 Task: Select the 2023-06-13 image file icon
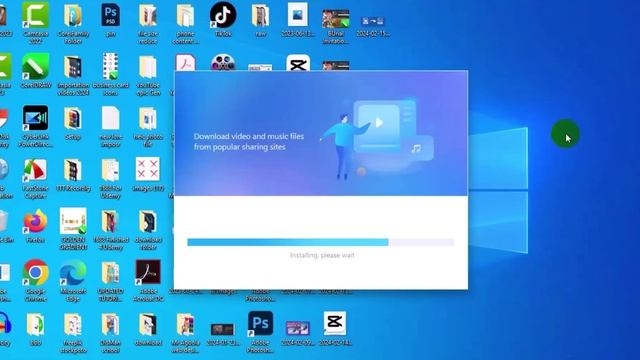pos(298,15)
